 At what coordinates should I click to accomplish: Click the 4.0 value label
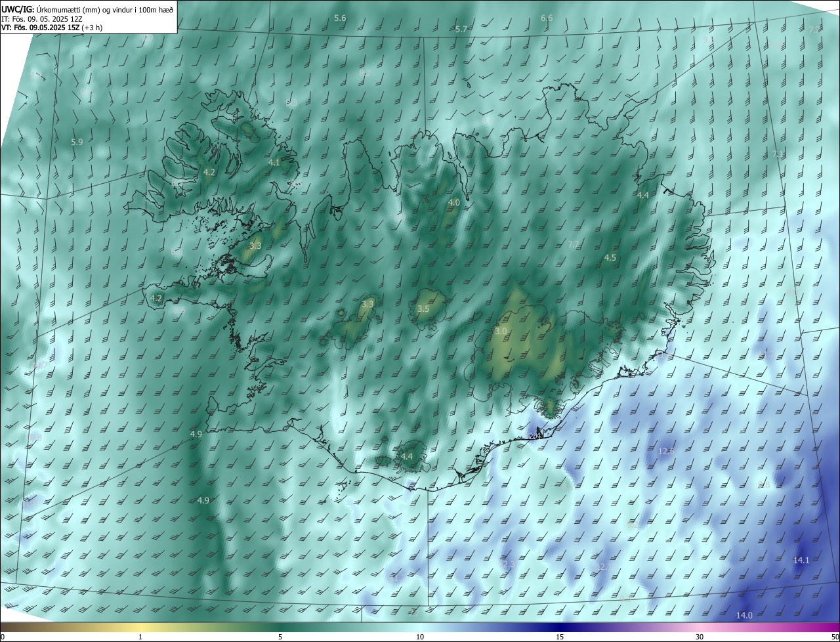pos(453,203)
